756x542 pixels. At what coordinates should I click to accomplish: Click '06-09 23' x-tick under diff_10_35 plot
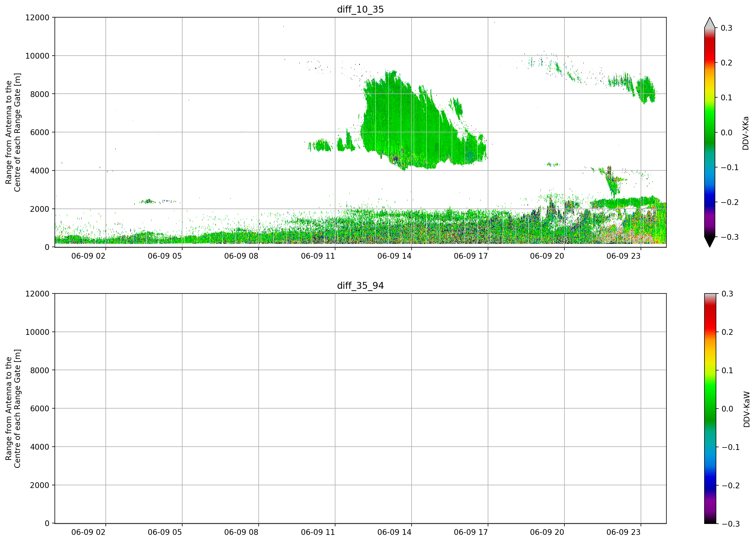coord(624,256)
